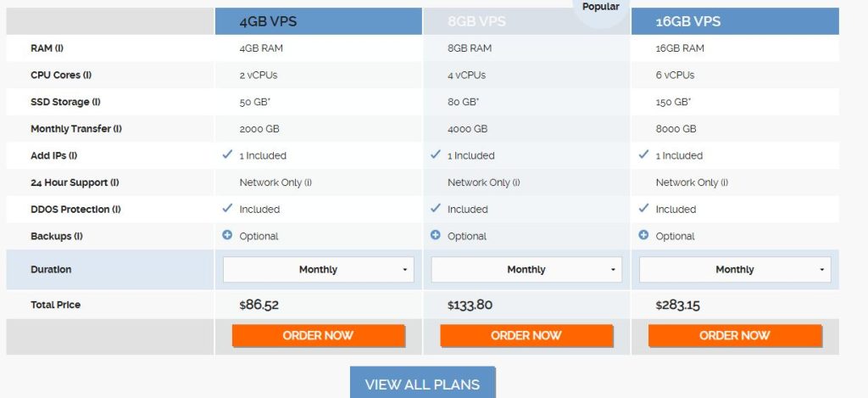Click the View All Plans button
Screen dimensions: 868x398
pos(422,384)
